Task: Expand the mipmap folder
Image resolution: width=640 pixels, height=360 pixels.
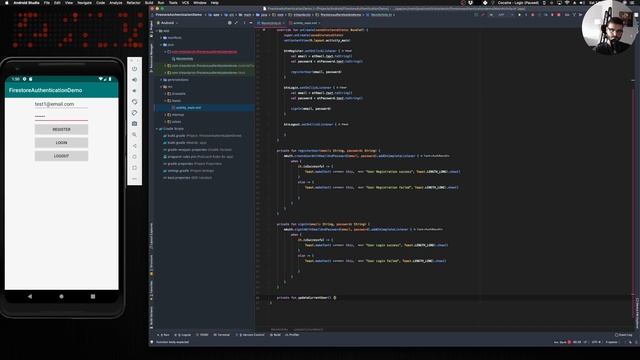Action: 165,115
